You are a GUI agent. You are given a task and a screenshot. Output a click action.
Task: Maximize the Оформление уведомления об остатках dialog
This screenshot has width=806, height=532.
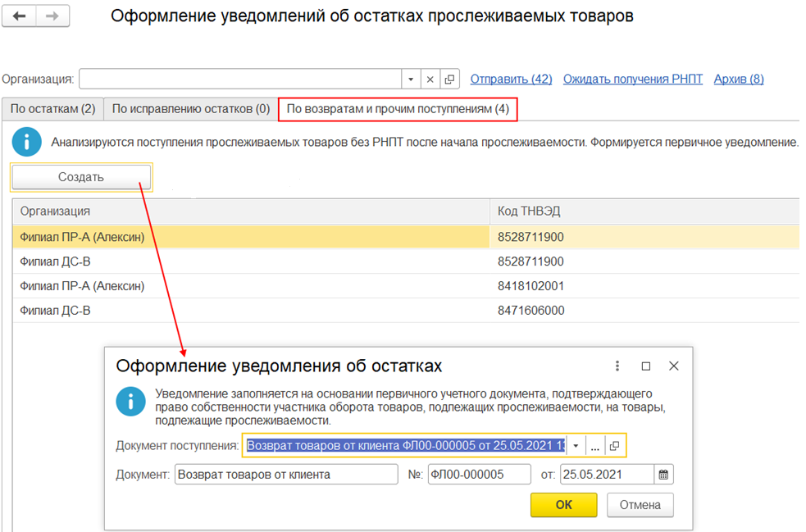pyautogui.click(x=646, y=366)
